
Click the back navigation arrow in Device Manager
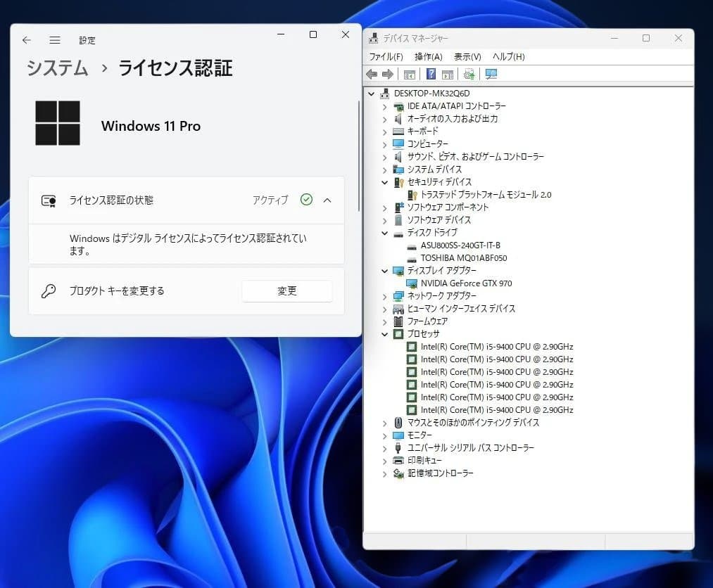click(x=372, y=74)
